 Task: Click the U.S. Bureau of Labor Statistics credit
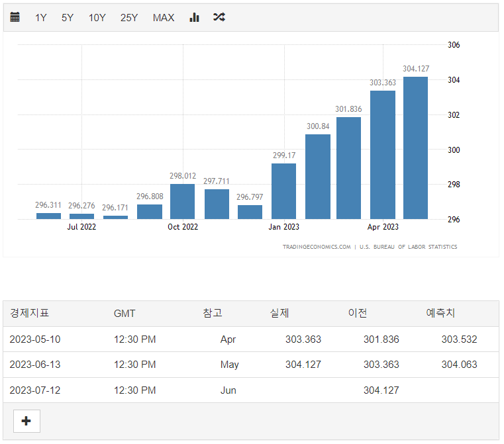408,247
